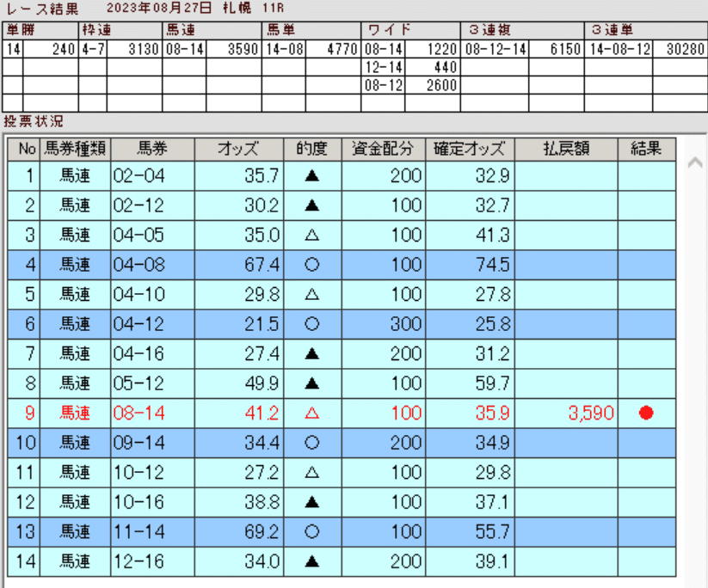Click the 300 fund allocation value
The image size is (708, 588).
coord(406,324)
